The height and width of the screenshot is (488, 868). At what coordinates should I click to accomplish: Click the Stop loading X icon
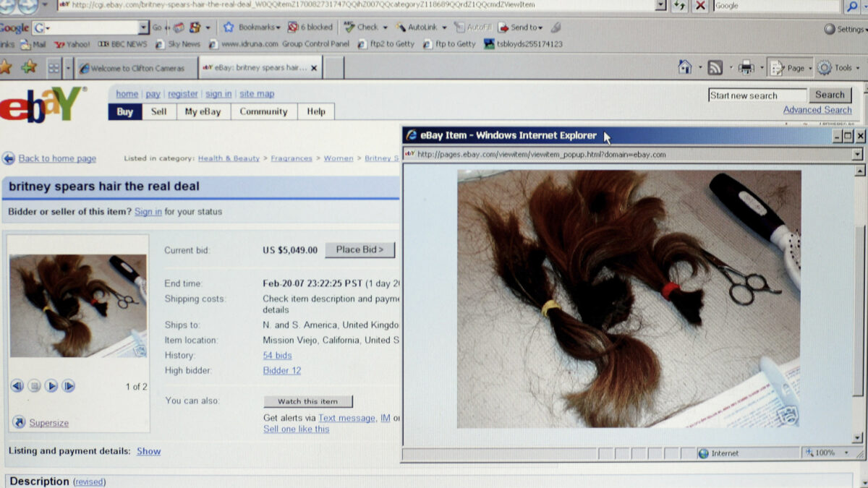tap(699, 6)
